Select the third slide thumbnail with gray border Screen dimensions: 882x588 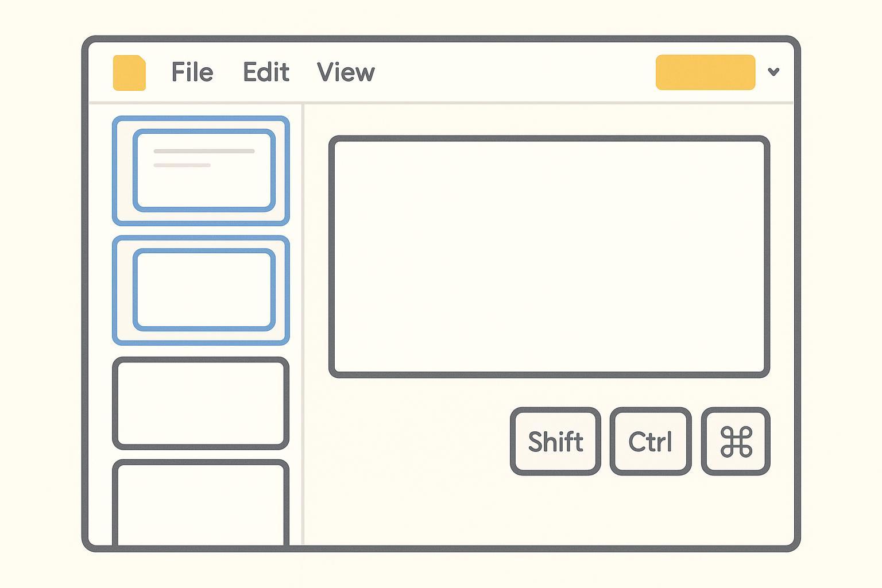200,403
